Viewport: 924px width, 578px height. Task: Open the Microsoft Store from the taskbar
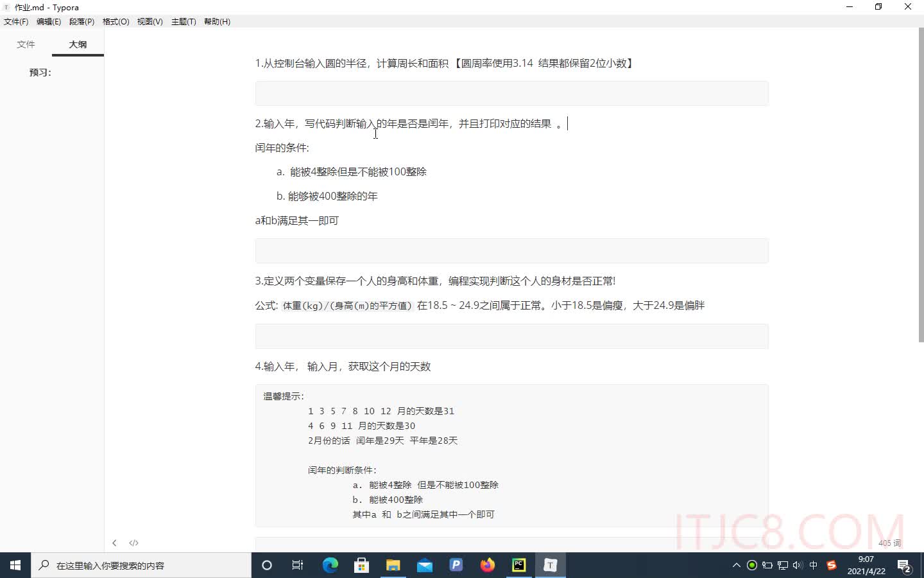pos(361,565)
